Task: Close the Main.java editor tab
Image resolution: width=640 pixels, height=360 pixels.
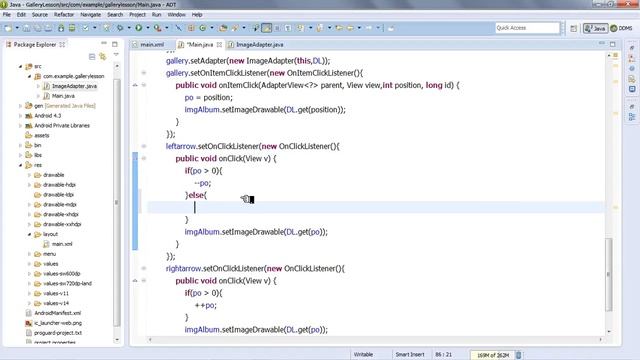Action: pos(220,44)
